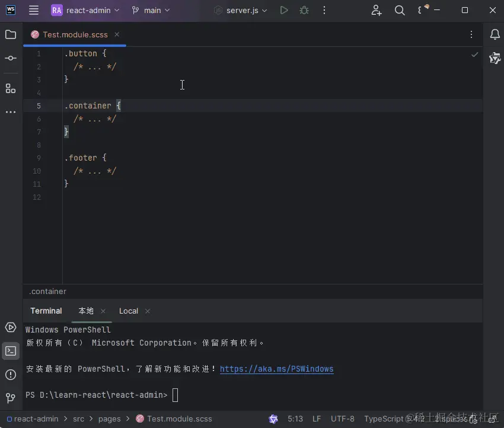Click the AI status bar icon
The height and width of the screenshot is (428, 504).
click(273, 419)
